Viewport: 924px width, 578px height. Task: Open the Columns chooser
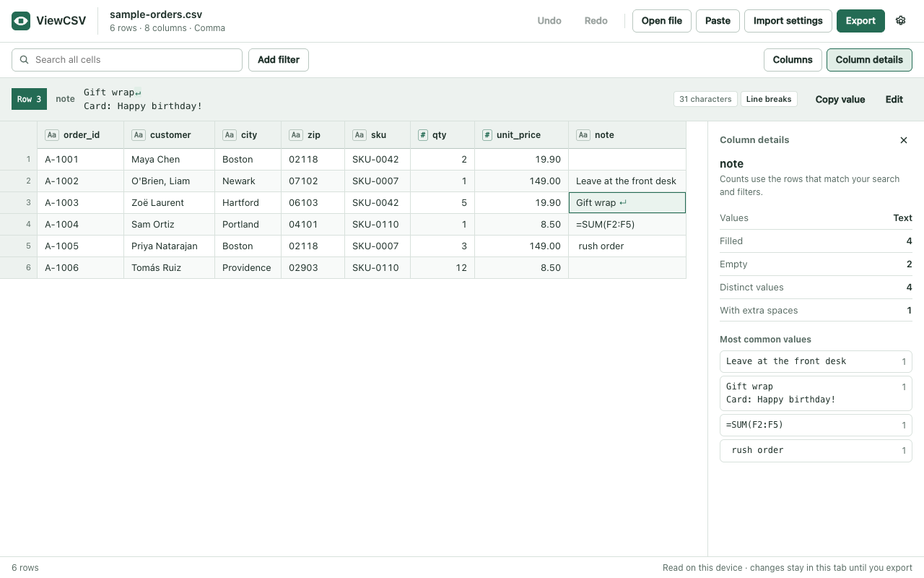[x=793, y=60]
